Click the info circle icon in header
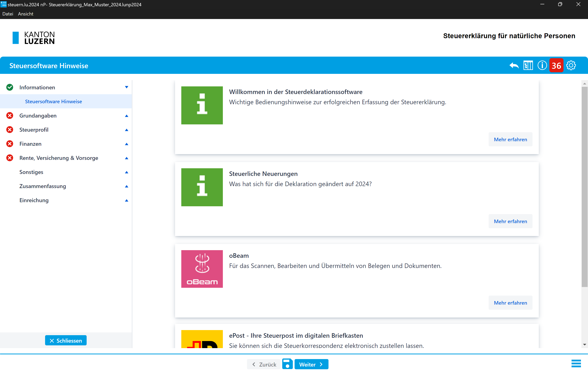This screenshot has height=372, width=588. pyautogui.click(x=542, y=65)
